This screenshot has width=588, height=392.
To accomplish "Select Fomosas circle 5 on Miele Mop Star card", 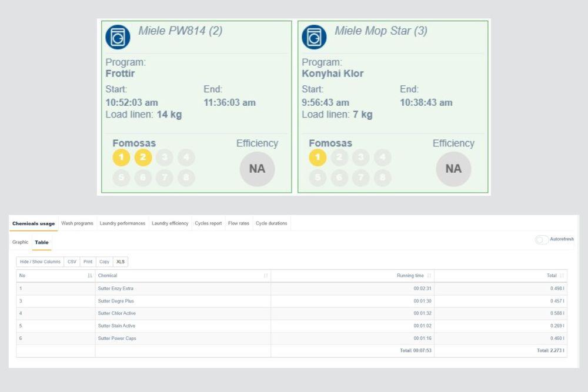I will coord(318,177).
